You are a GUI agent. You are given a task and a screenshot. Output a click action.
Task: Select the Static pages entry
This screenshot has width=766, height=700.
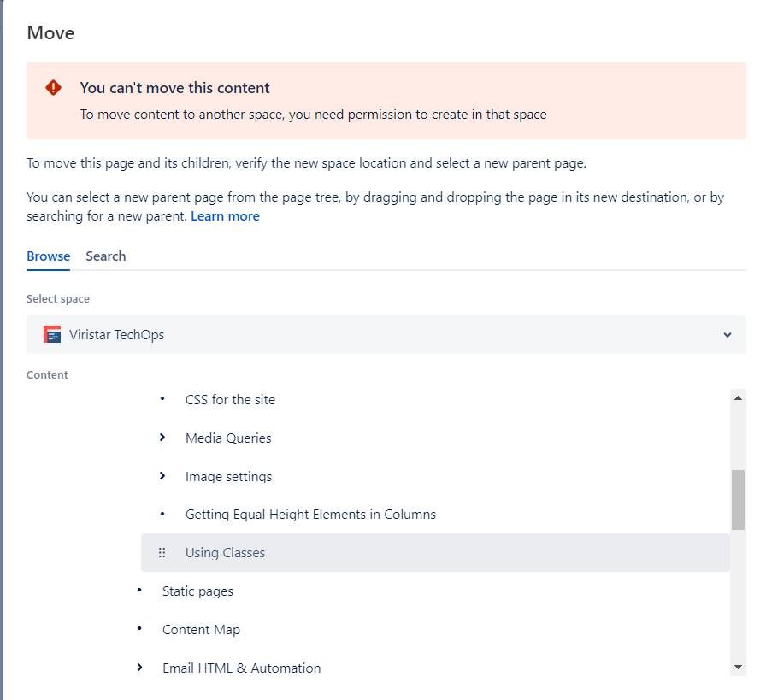tap(197, 591)
